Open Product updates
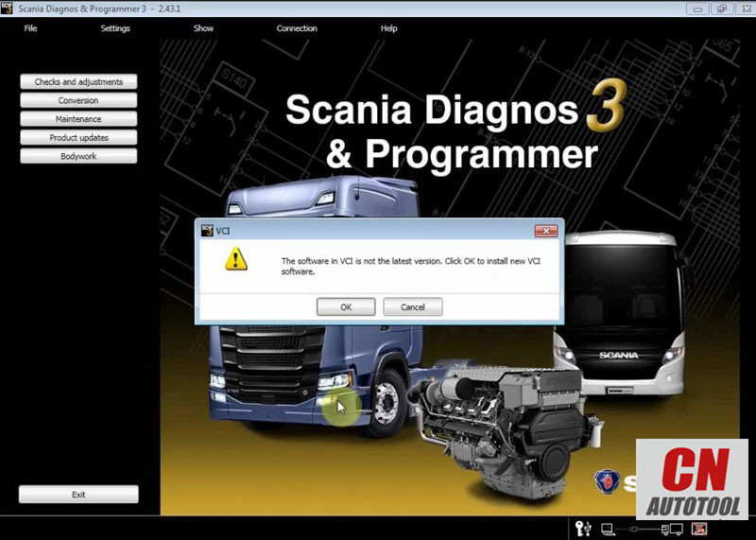This screenshot has height=540, width=756. tap(78, 137)
